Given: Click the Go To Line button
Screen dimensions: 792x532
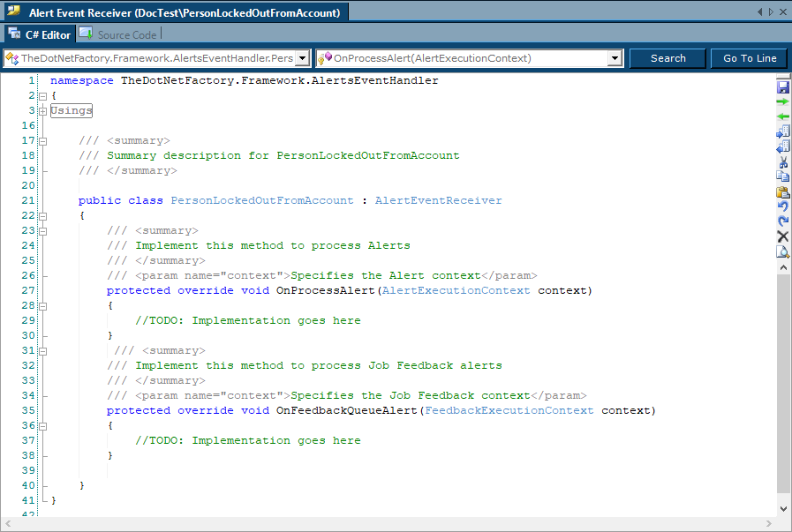Looking at the screenshot, I should (749, 56).
